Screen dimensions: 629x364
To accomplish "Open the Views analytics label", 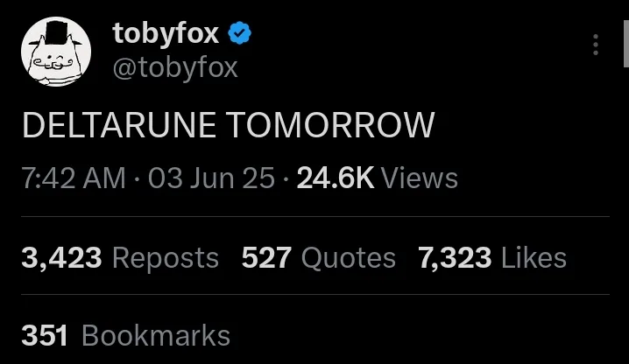I will 420,178.
